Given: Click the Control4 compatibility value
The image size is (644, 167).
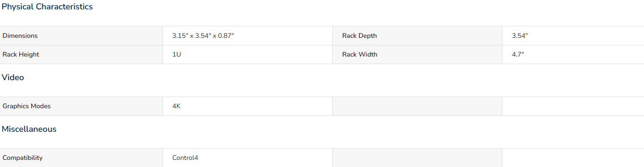Looking at the screenshot, I should [x=185, y=158].
